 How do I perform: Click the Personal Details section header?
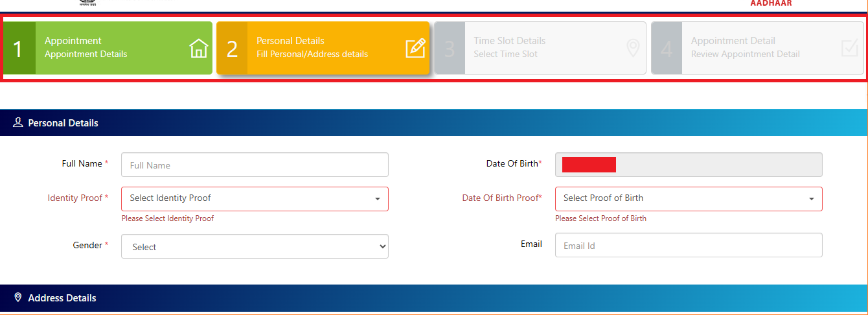click(x=63, y=122)
